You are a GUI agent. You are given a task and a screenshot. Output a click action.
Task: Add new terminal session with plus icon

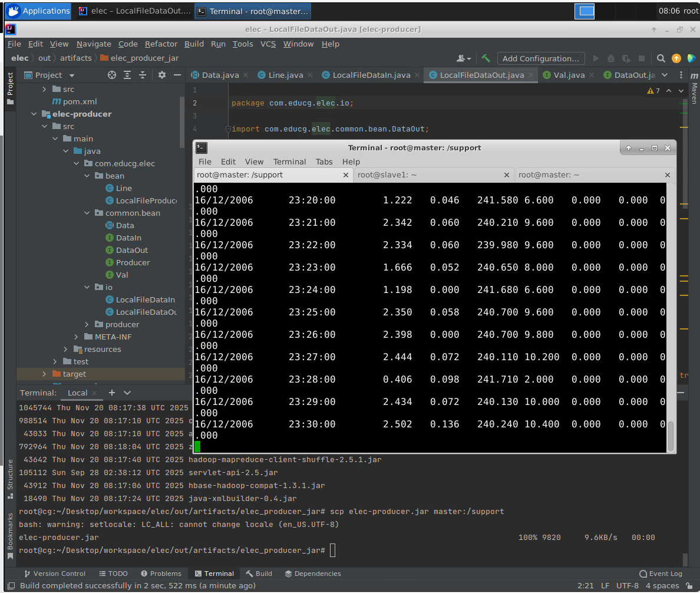coord(112,393)
